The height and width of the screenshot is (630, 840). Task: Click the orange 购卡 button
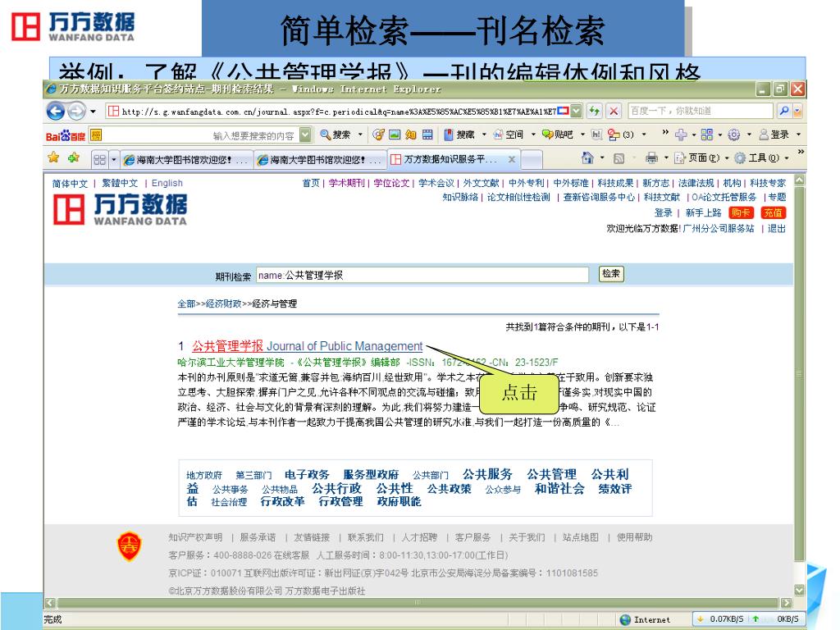tap(741, 212)
